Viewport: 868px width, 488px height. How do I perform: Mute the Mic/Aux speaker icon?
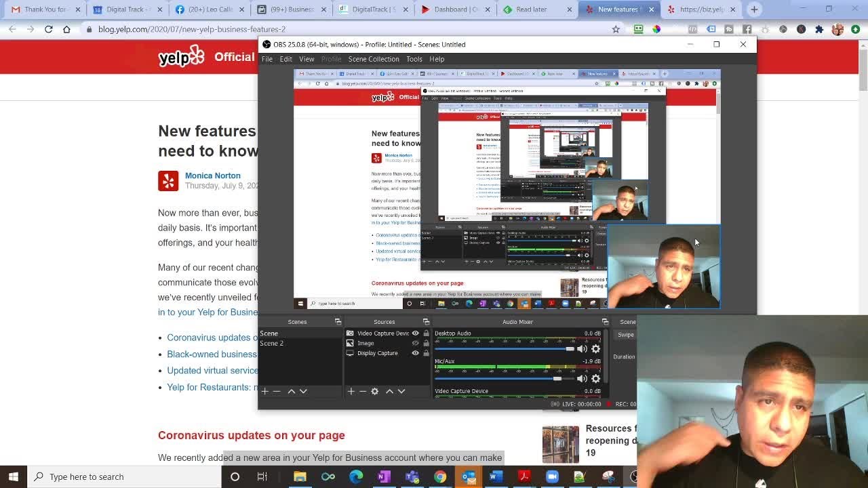(x=582, y=378)
